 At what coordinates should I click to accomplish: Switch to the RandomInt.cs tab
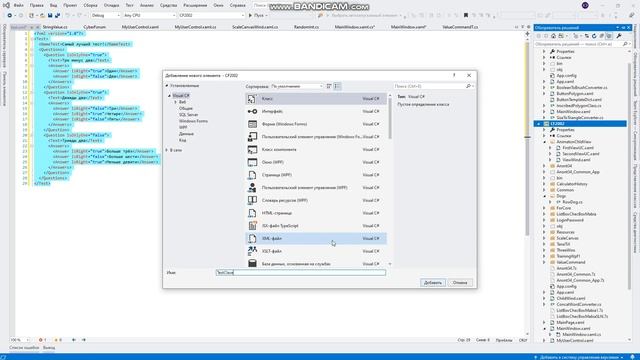[306, 27]
